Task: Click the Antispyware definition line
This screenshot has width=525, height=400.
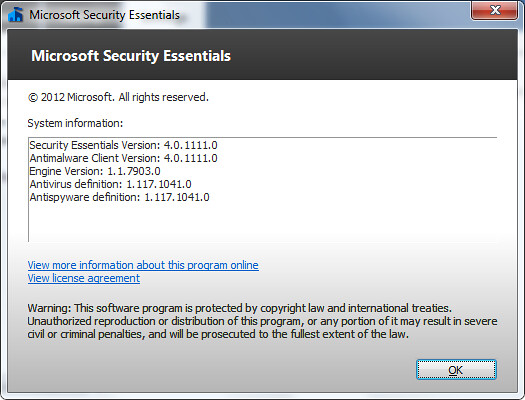Action: [119, 197]
